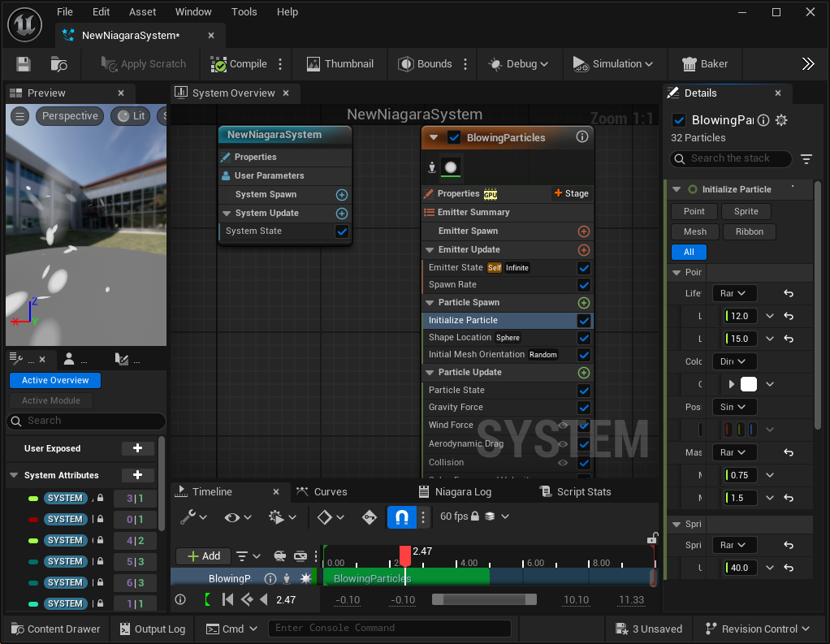Switch to the Curves tab
The width and height of the screenshot is (830, 644).
point(322,491)
